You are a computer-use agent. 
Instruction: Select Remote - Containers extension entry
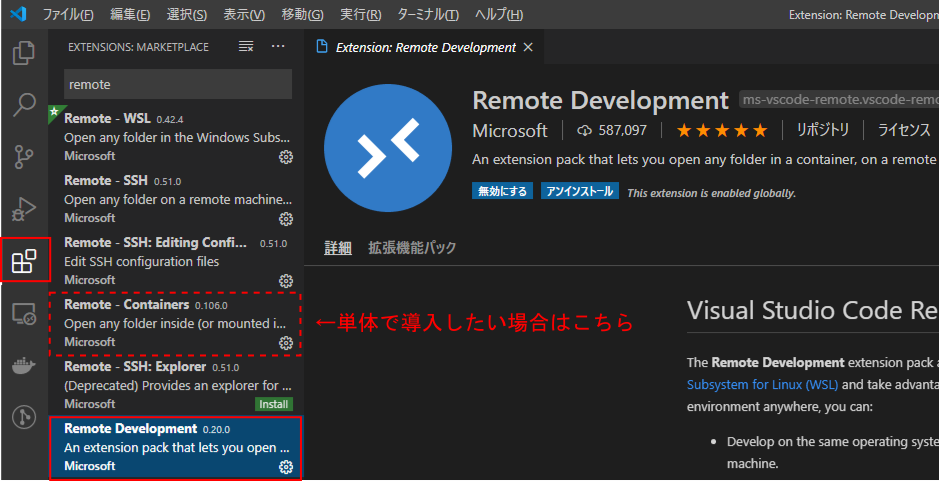(x=176, y=323)
